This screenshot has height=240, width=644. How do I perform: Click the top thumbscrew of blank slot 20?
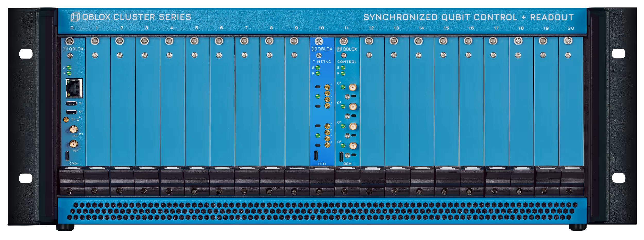(x=568, y=41)
